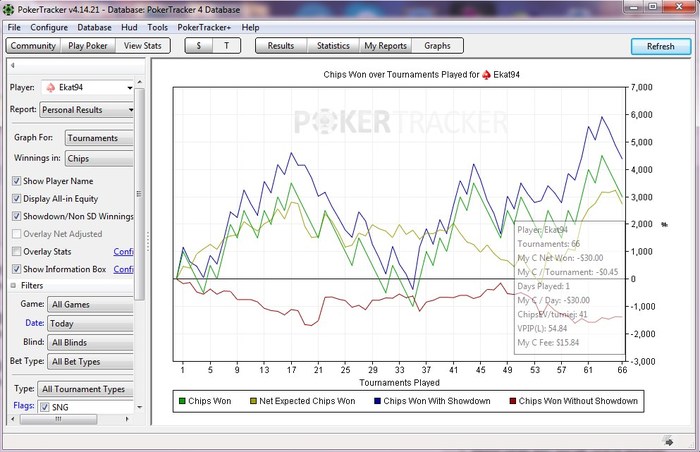Image resolution: width=700 pixels, height=452 pixels.
Task: Click the Date filter label link
Action: click(x=34, y=323)
